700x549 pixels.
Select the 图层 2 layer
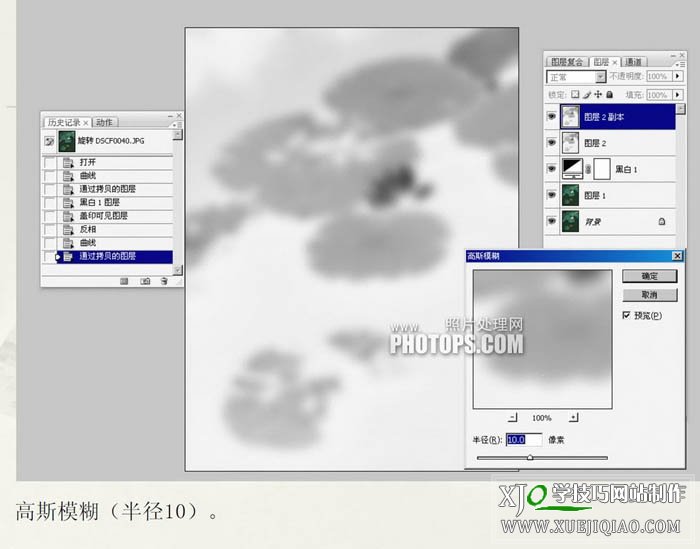click(618, 143)
